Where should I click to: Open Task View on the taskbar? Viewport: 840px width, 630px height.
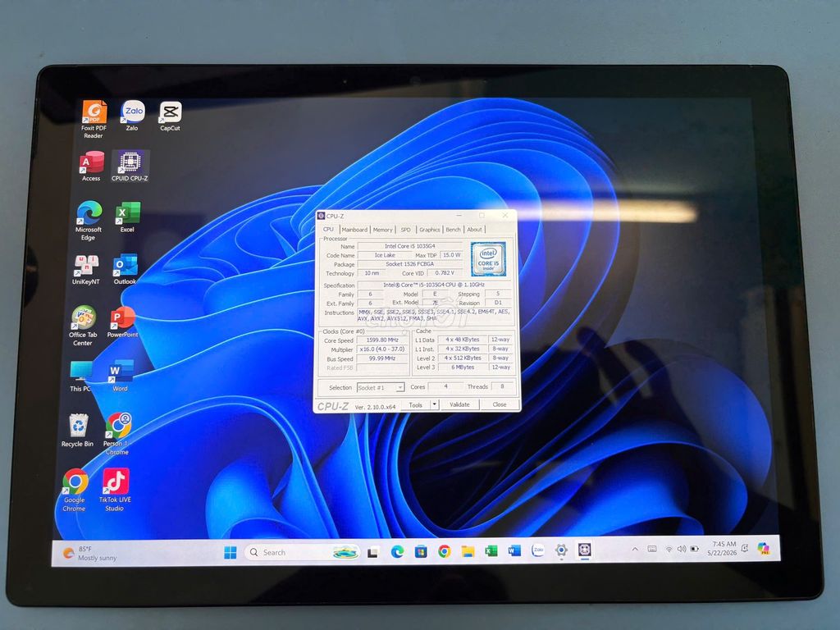pos(373,552)
